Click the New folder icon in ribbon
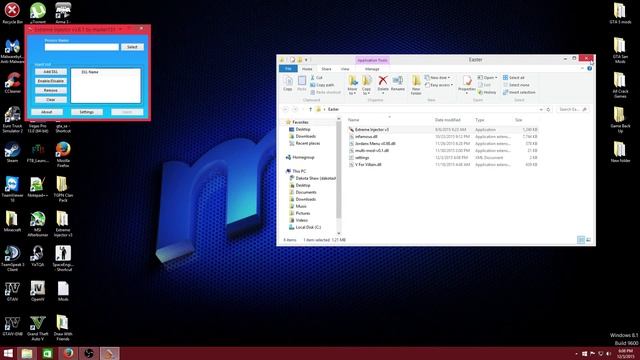The image size is (640, 360). (416, 80)
